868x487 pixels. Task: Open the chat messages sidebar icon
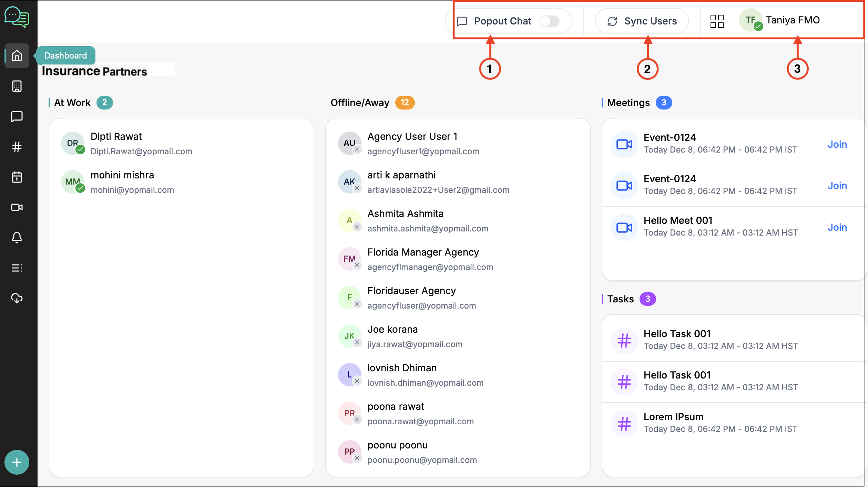coord(17,116)
